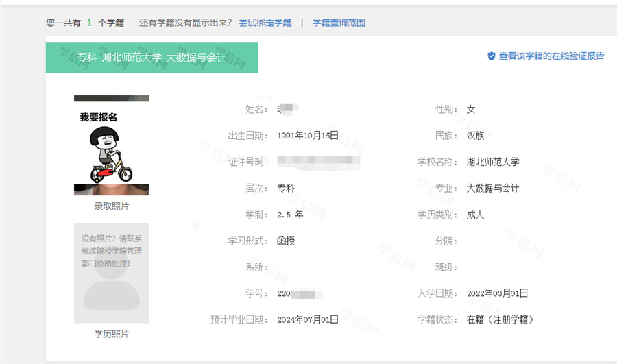Click the 系所 label
Screen dimensions: 617x364
tap(257, 267)
